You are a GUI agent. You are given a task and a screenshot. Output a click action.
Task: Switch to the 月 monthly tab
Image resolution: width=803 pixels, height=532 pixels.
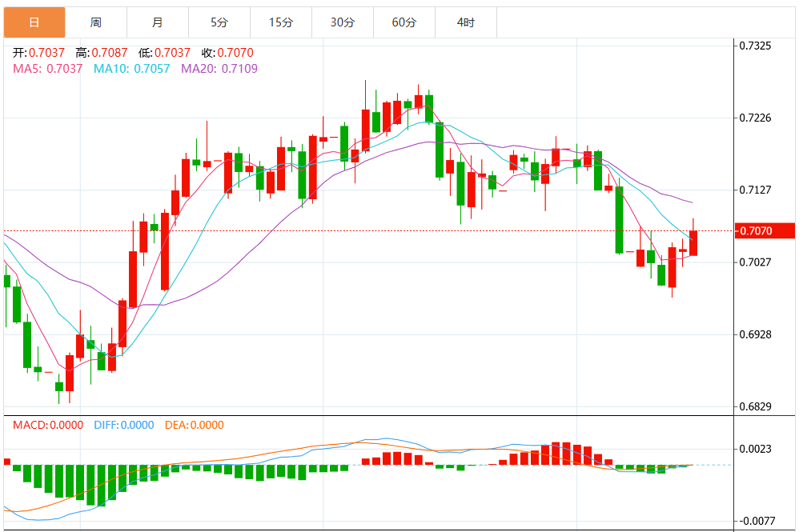pyautogui.click(x=158, y=22)
